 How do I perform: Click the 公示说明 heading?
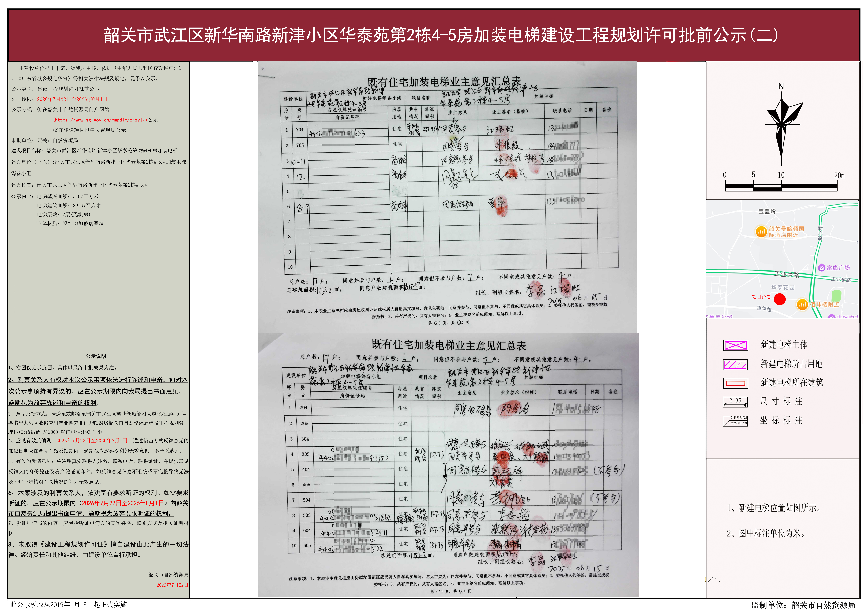click(x=96, y=356)
